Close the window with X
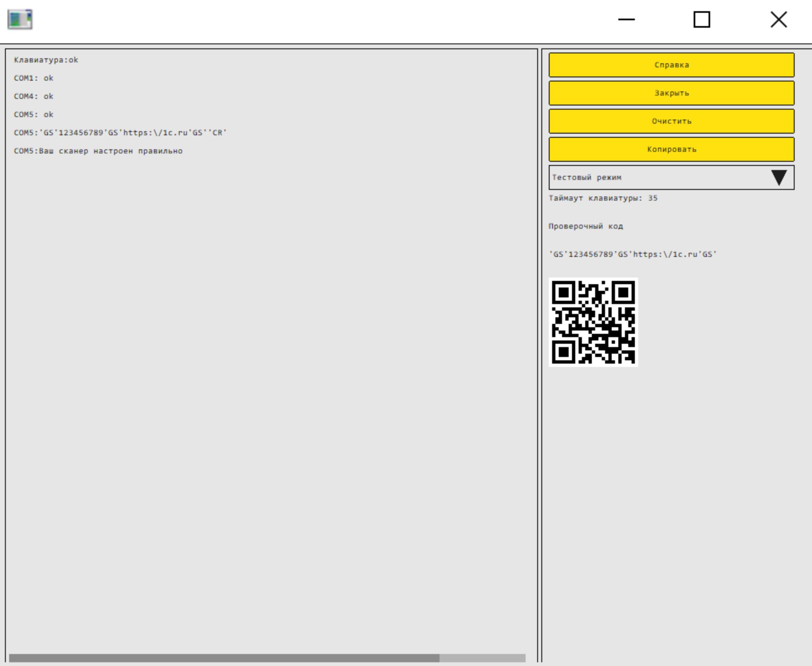 778,19
